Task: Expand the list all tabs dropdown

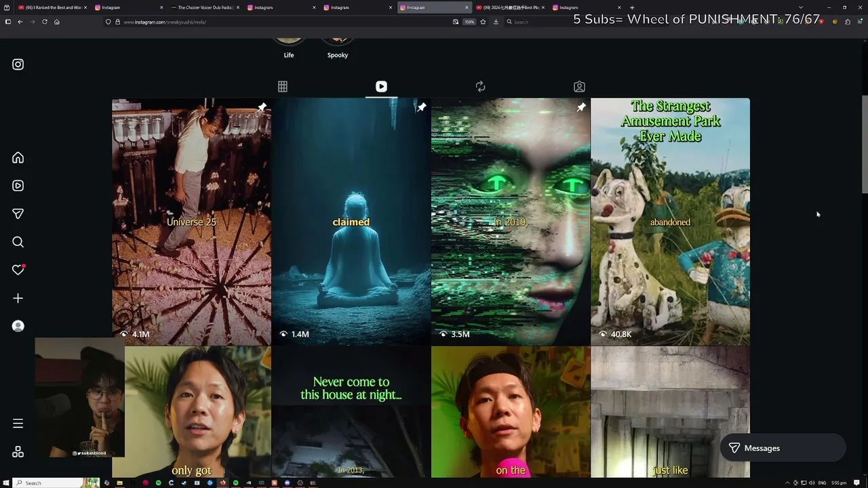Action: 801,7
